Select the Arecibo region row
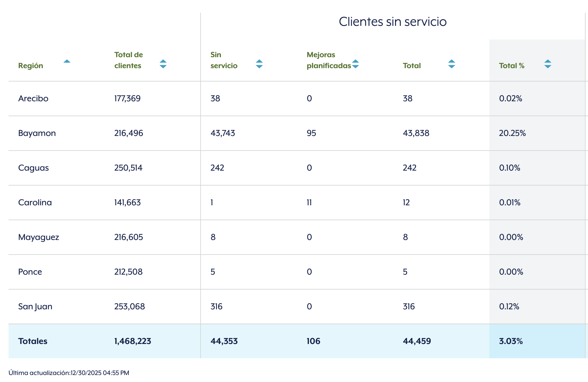The width and height of the screenshot is (588, 382). coord(33,99)
